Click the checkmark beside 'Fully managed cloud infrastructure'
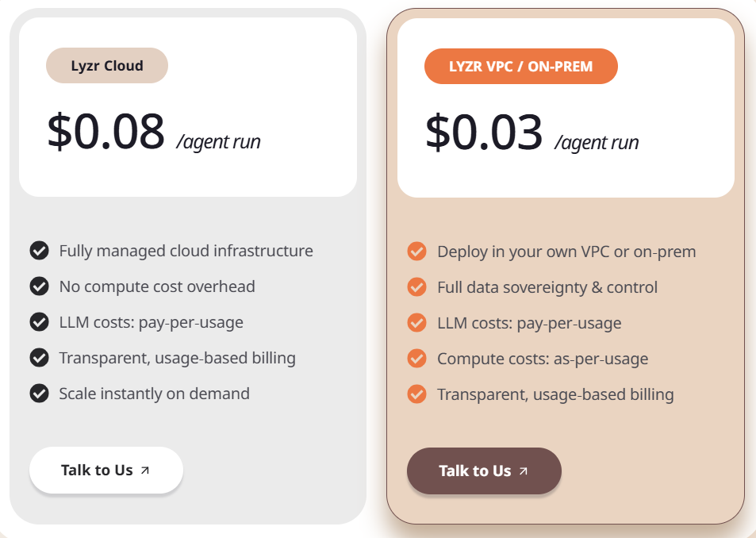756x538 pixels. pyautogui.click(x=39, y=250)
